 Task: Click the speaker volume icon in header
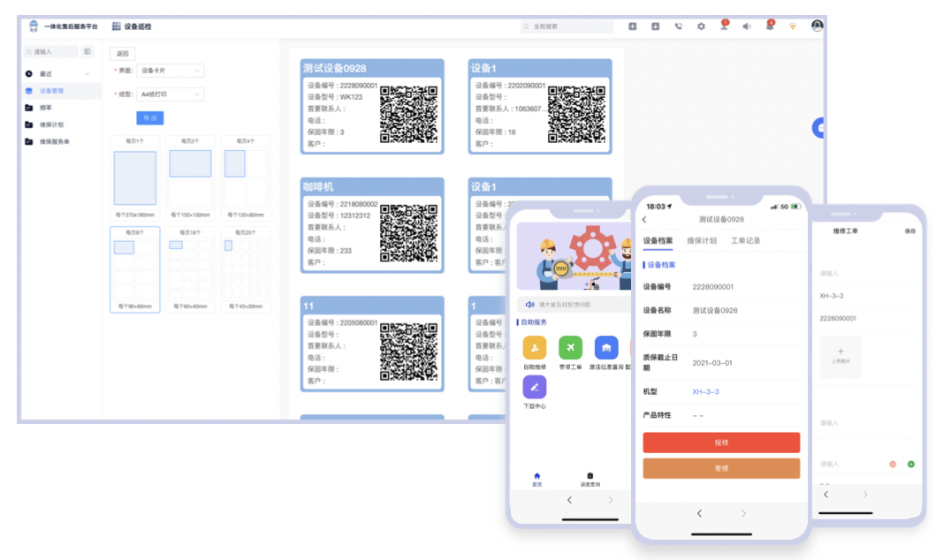[746, 26]
